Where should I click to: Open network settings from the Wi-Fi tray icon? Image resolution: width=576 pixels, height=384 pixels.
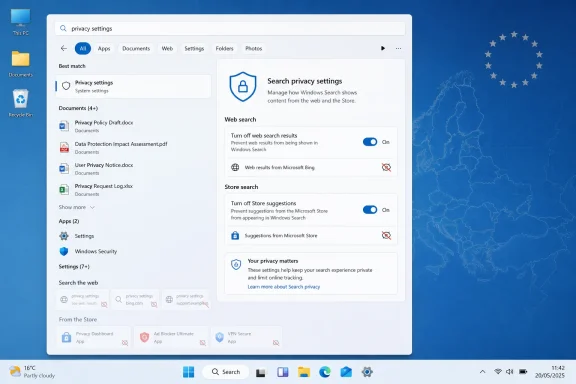coord(498,372)
